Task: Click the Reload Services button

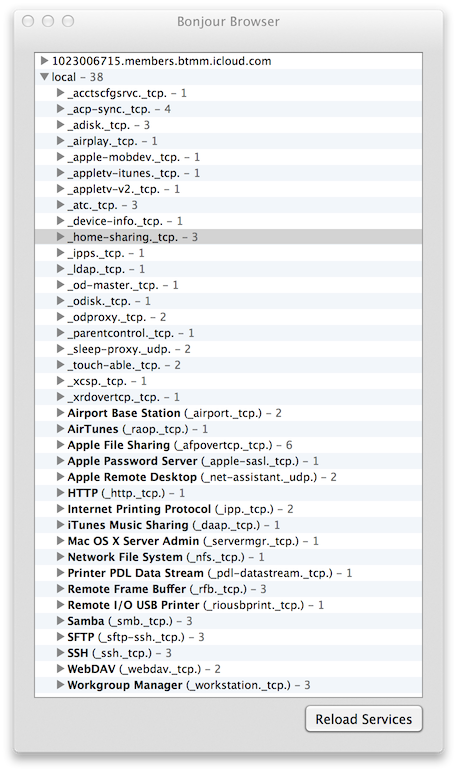Action: click(363, 719)
